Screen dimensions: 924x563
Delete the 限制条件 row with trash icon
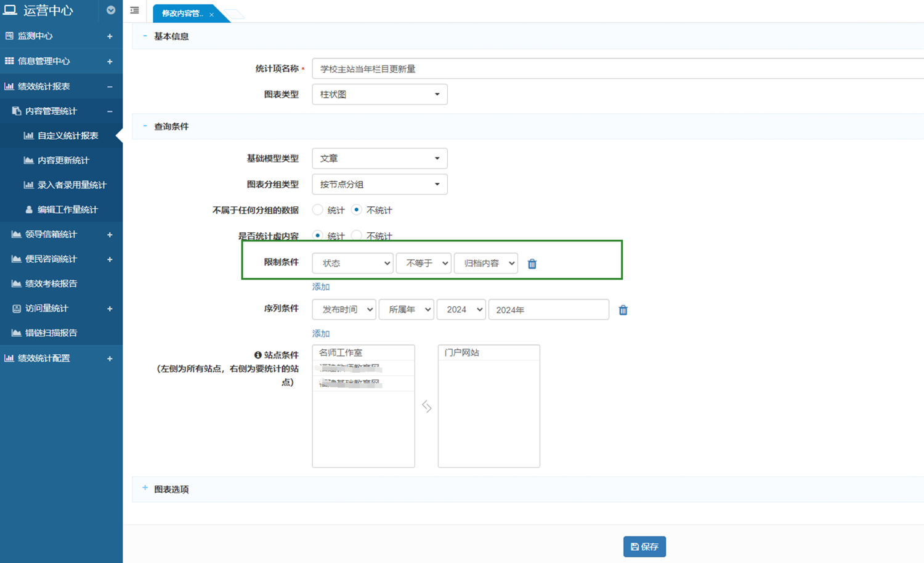pyautogui.click(x=532, y=264)
